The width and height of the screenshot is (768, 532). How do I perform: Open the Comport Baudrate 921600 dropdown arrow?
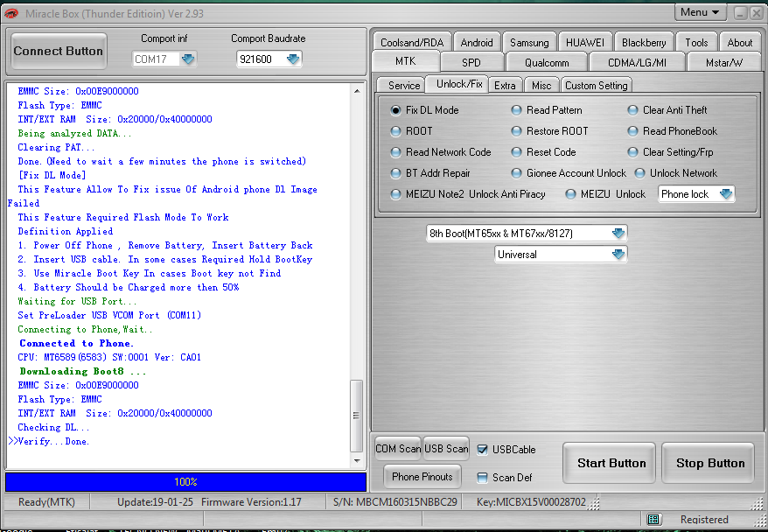[x=293, y=59]
